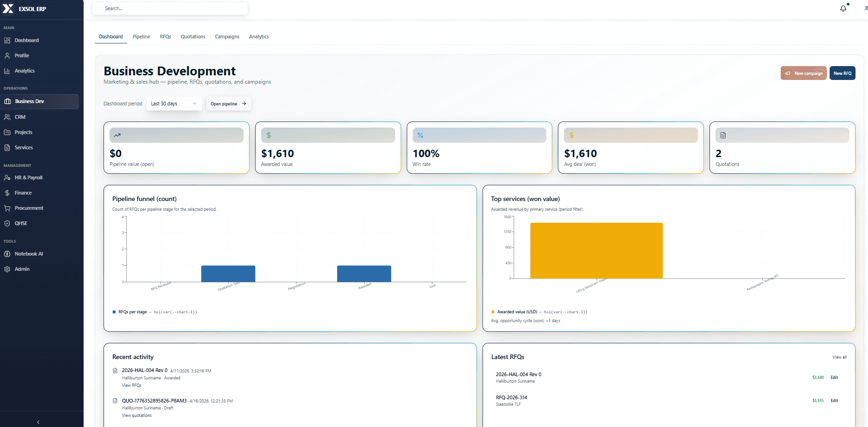Viewport: 868px width, 427px height.
Task: Click the blue Awarded bar in funnel chart
Action: [364, 274]
